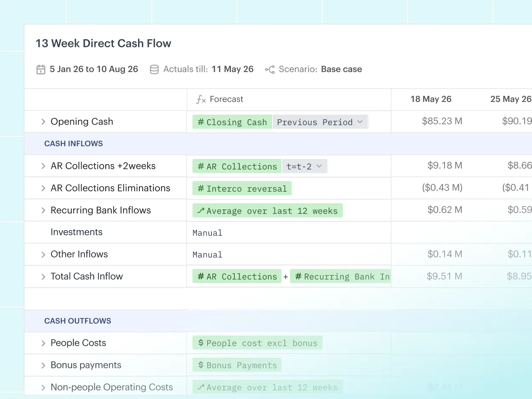Expand the Bonus payments row
Image resolution: width=532 pixels, height=399 pixels.
[43, 365]
